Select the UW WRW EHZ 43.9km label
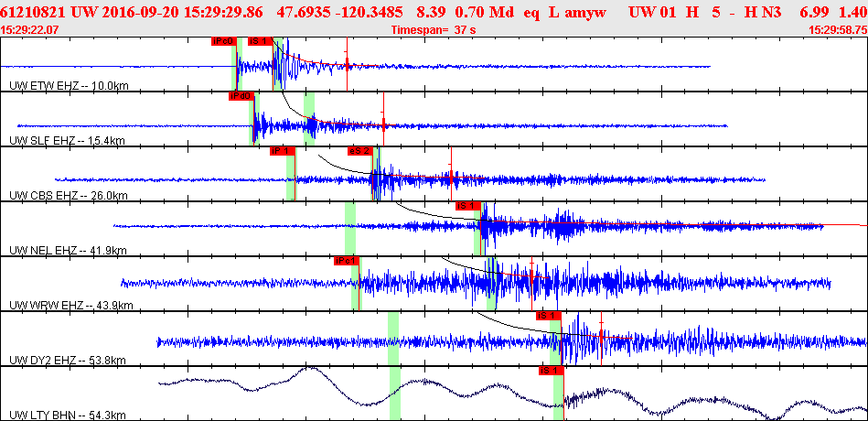This screenshot has height=421, width=868. 70,306
